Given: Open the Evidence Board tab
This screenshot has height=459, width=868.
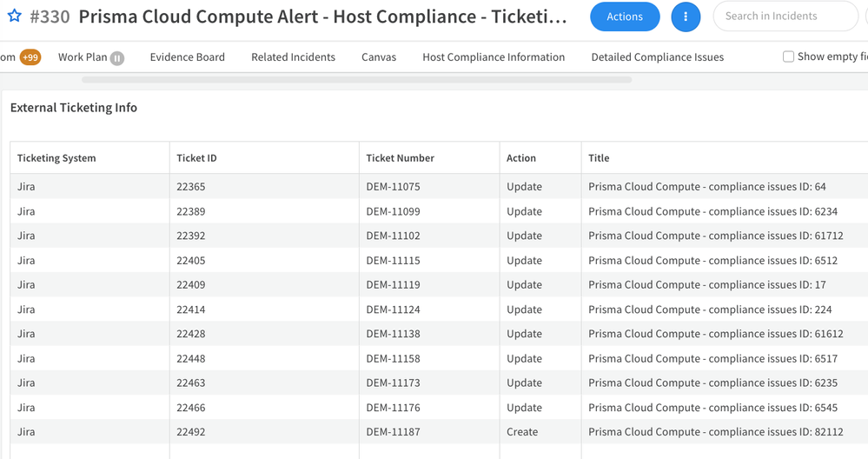Looking at the screenshot, I should [187, 57].
